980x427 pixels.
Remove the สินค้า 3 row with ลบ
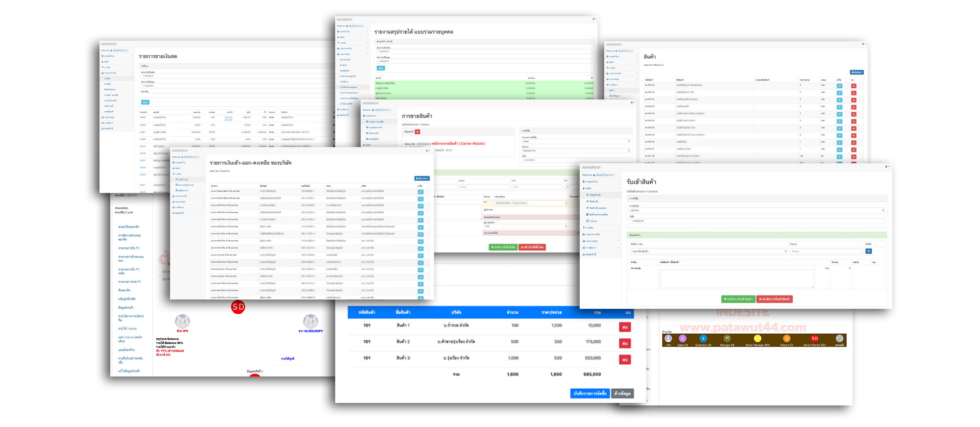point(625,359)
